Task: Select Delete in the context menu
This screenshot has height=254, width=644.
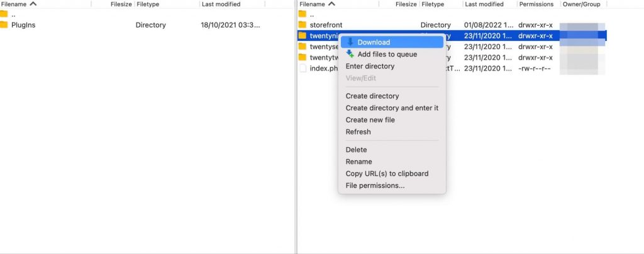Action: pos(356,150)
